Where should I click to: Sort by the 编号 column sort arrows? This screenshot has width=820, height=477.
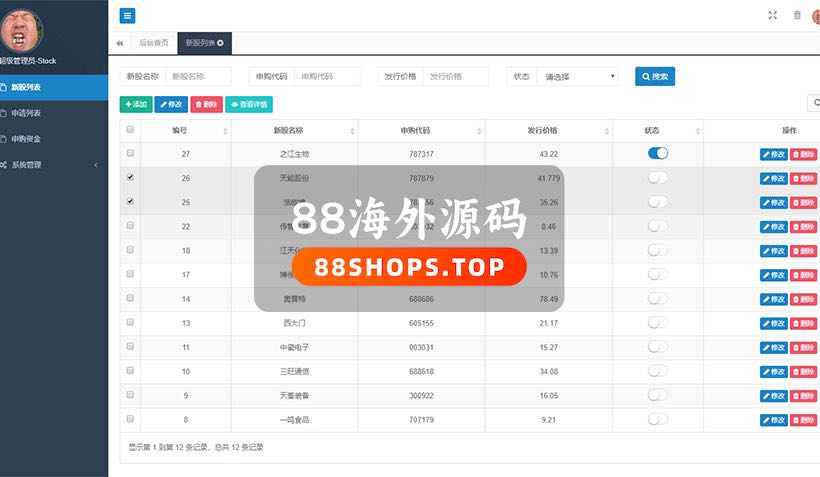pyautogui.click(x=225, y=131)
